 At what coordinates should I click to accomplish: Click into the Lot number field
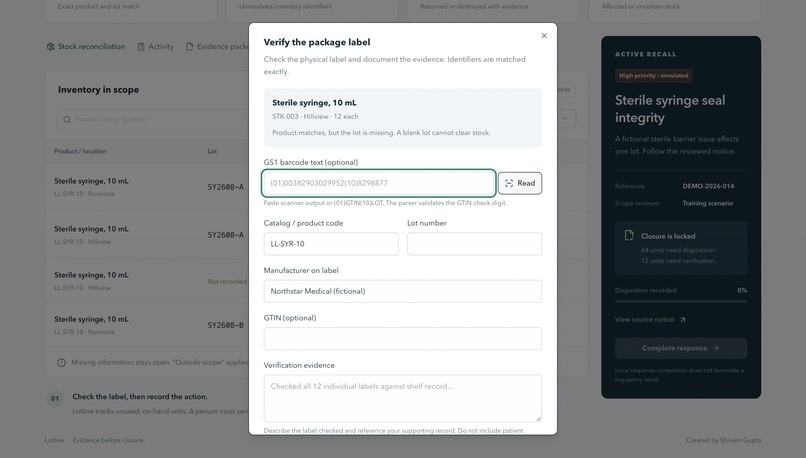pyautogui.click(x=474, y=244)
